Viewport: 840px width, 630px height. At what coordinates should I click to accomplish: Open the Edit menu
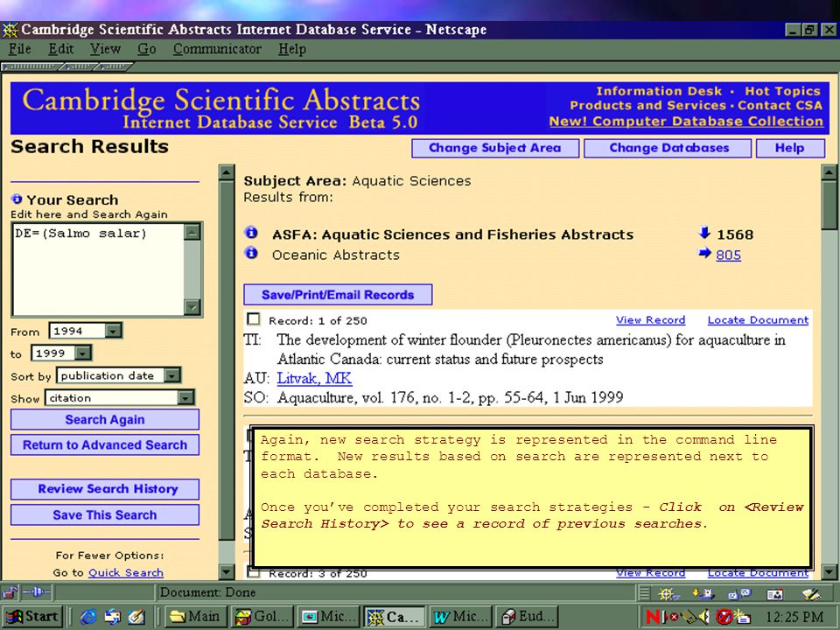pos(61,49)
